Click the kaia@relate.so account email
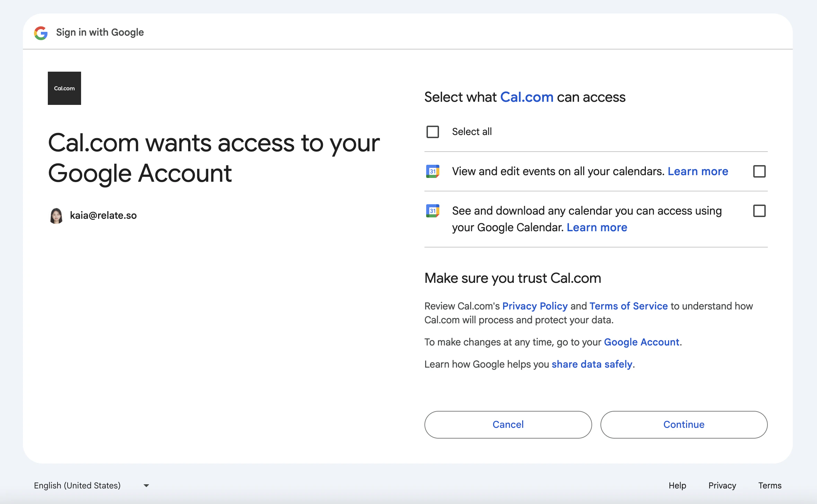The height and width of the screenshot is (504, 817). pyautogui.click(x=103, y=215)
